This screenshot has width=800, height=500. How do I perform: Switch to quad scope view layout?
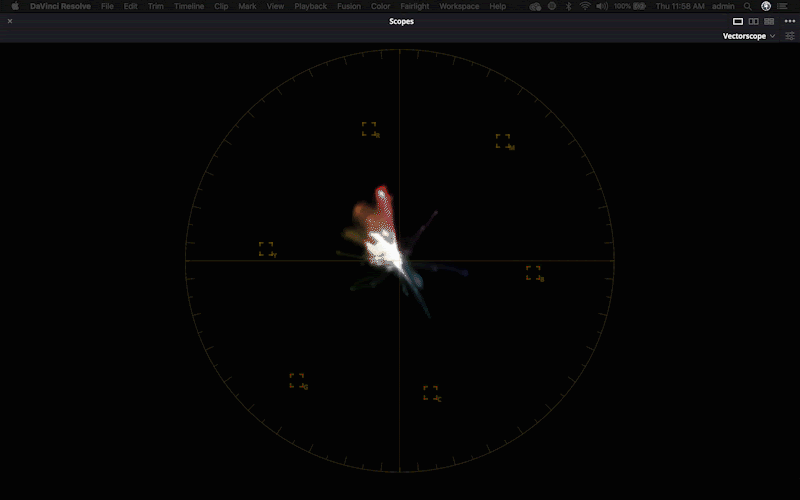click(768, 21)
